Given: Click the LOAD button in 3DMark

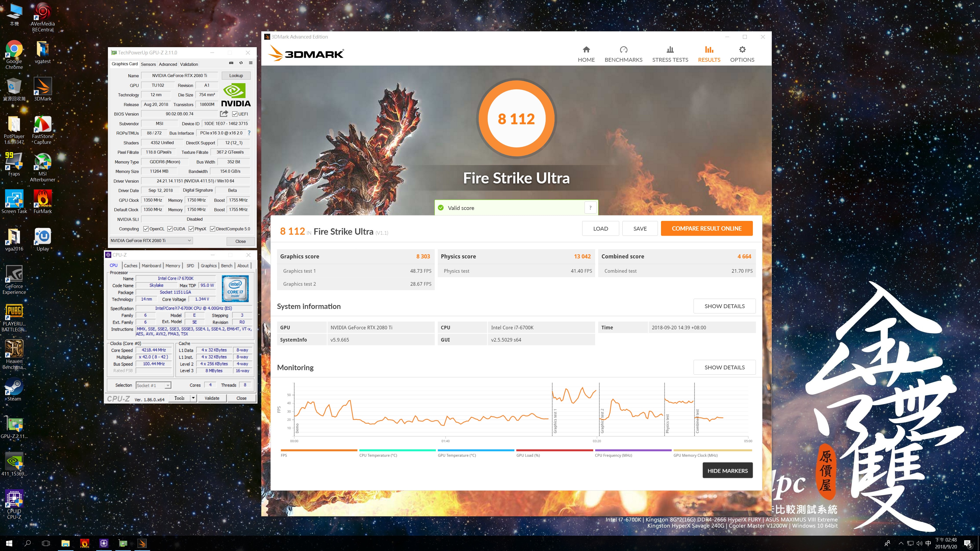Looking at the screenshot, I should point(600,229).
